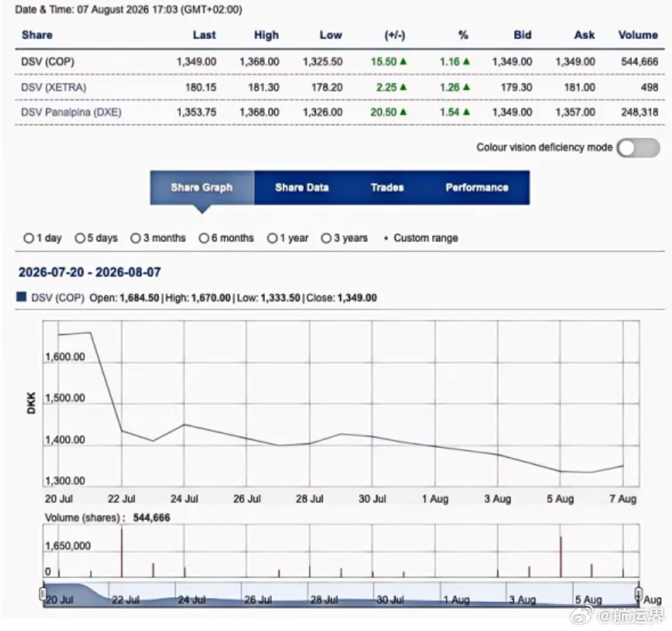Screen dimensions: 672x631
Task: Click the 1,353.75 last price cell
Action: click(x=197, y=112)
